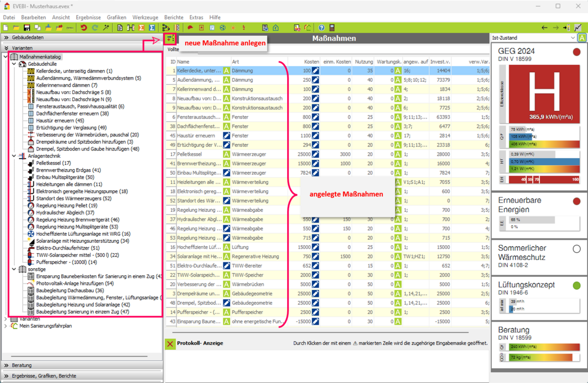
Task: Click the save (floppy disk) toolbar icon
Action: pyautogui.click(x=27, y=28)
